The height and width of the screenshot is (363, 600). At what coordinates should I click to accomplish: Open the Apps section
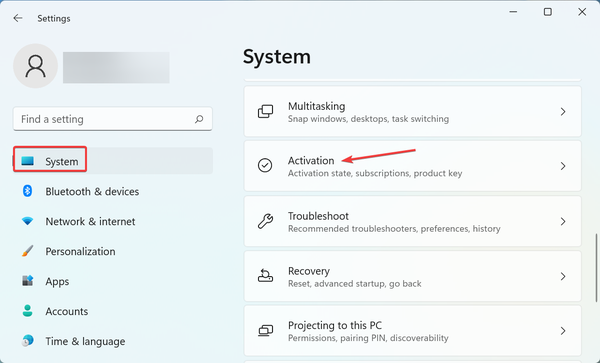coord(57,282)
